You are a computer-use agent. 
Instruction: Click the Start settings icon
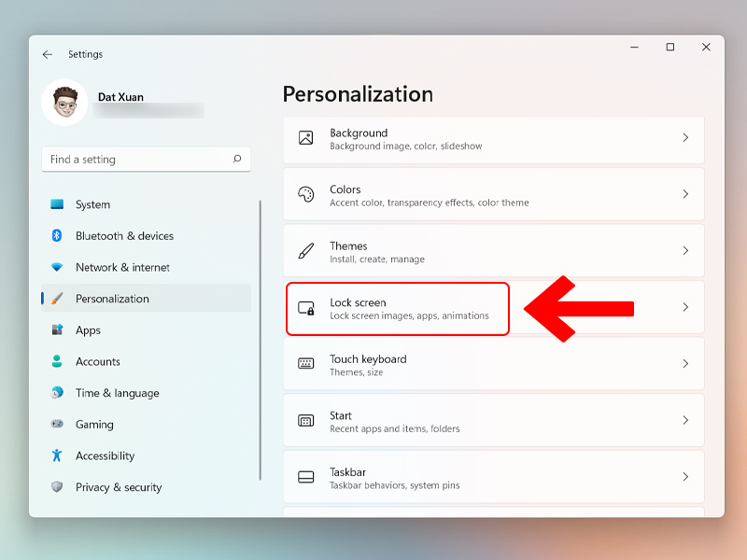point(304,420)
